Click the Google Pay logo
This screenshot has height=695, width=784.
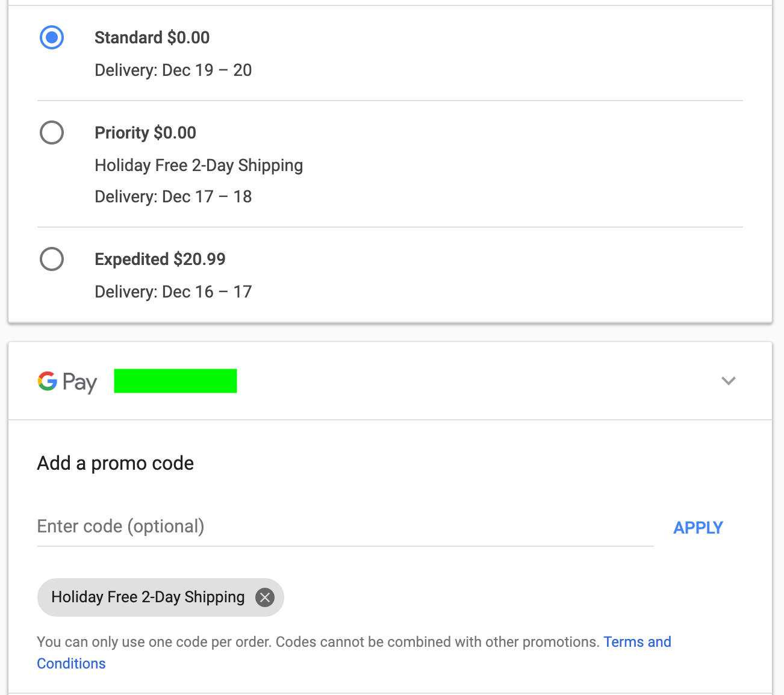click(67, 381)
